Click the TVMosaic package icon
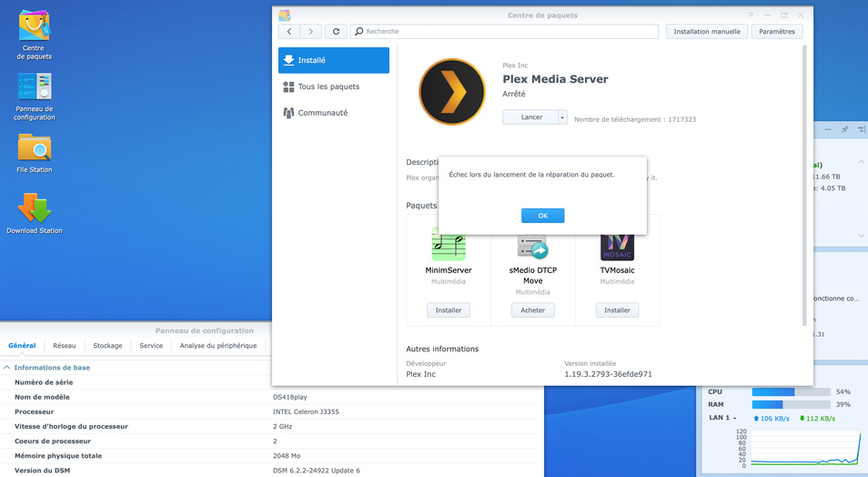Image resolution: width=868 pixels, height=477 pixels. (x=617, y=247)
